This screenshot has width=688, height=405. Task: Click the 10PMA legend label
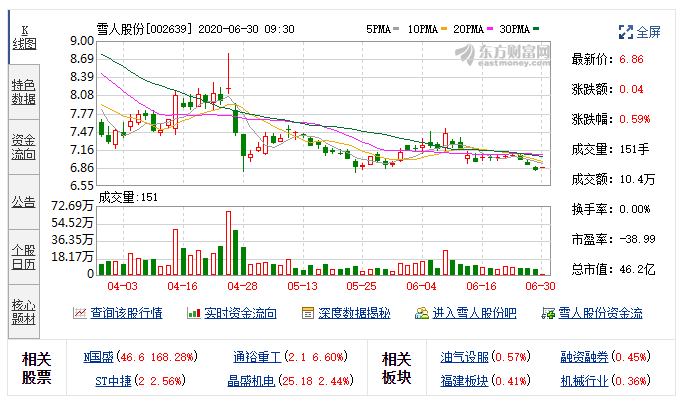[x=423, y=29]
